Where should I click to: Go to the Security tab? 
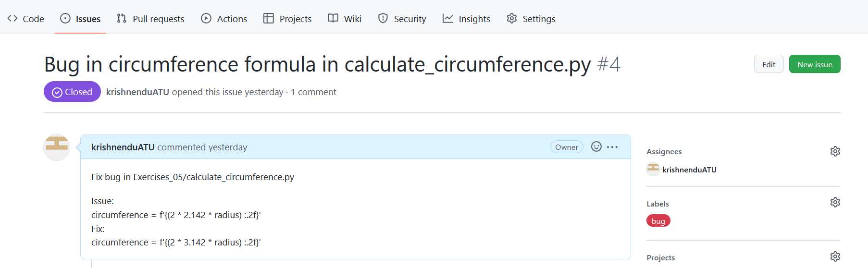[x=402, y=19]
